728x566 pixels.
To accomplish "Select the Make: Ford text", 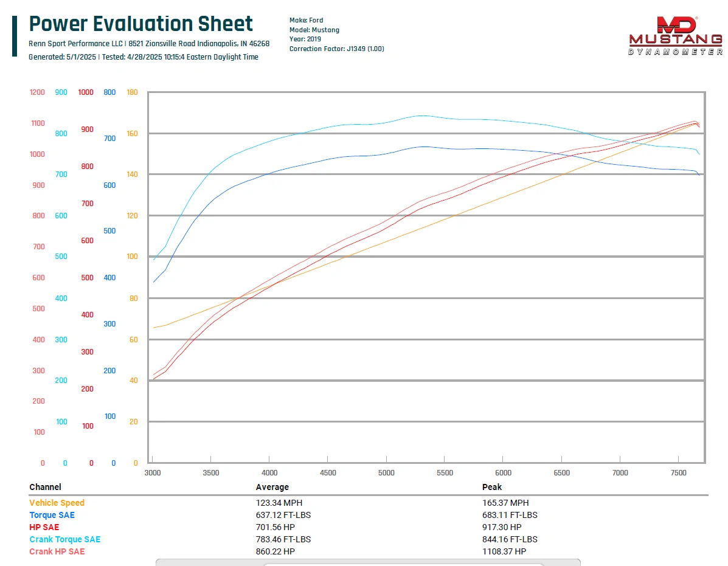I will click(307, 21).
